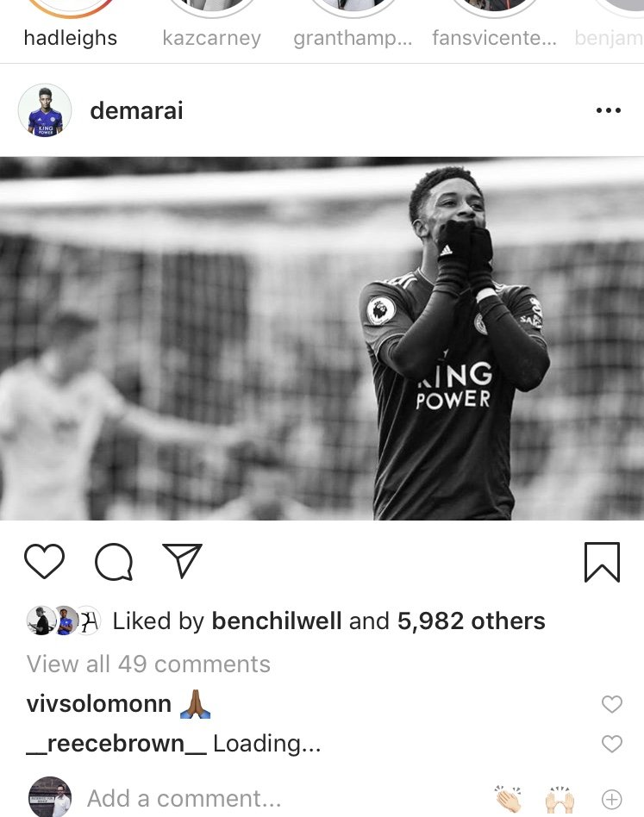Save the post with the bookmark icon

(x=602, y=562)
